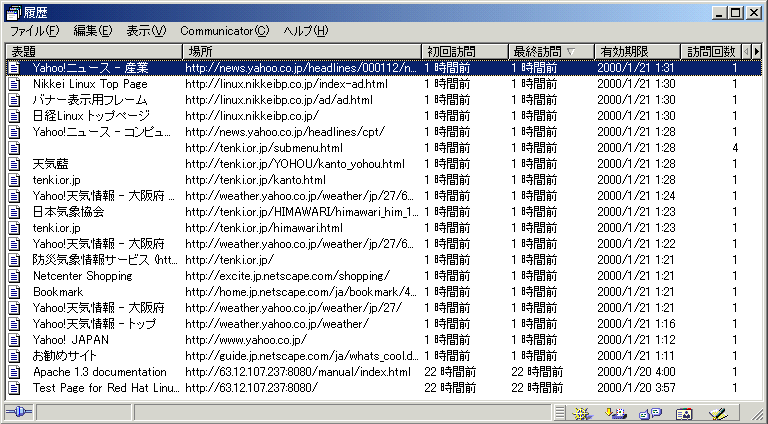768x424 pixels.
Task: Open the Address Book icon
Action: [x=684, y=413]
